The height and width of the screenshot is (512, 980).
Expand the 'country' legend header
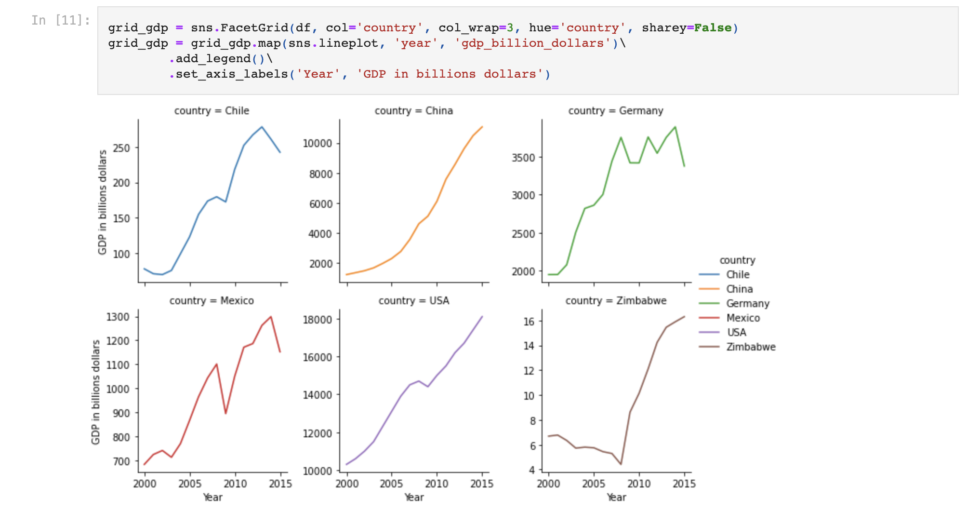coord(738,260)
